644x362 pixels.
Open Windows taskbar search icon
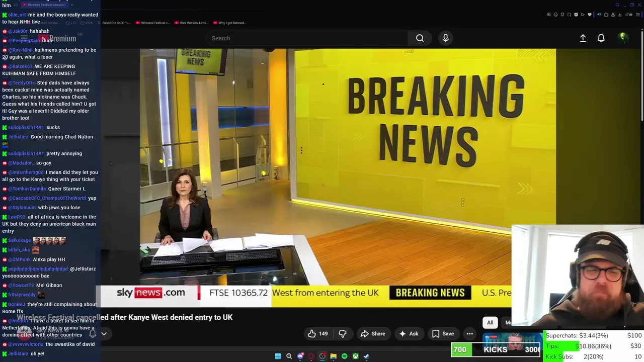pos(289,356)
